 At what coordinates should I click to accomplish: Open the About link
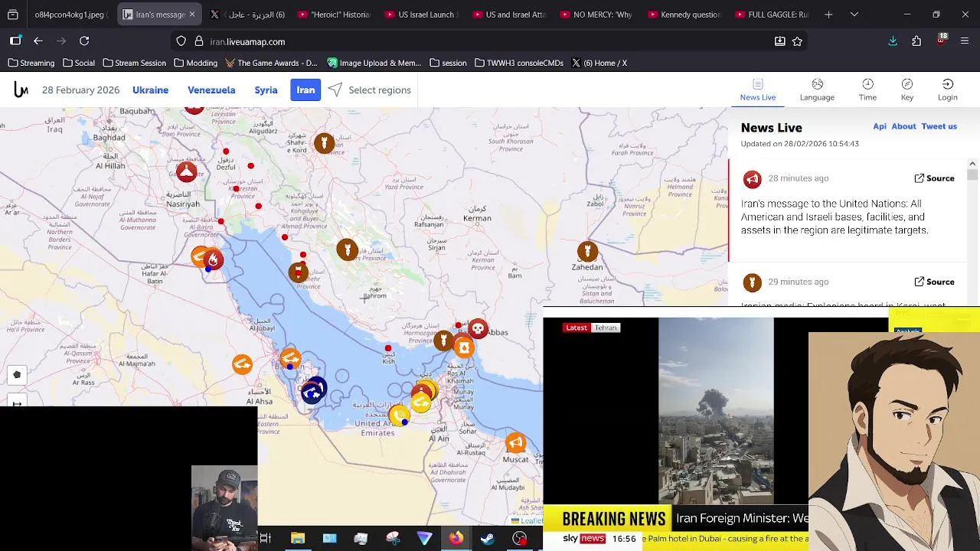coord(903,126)
